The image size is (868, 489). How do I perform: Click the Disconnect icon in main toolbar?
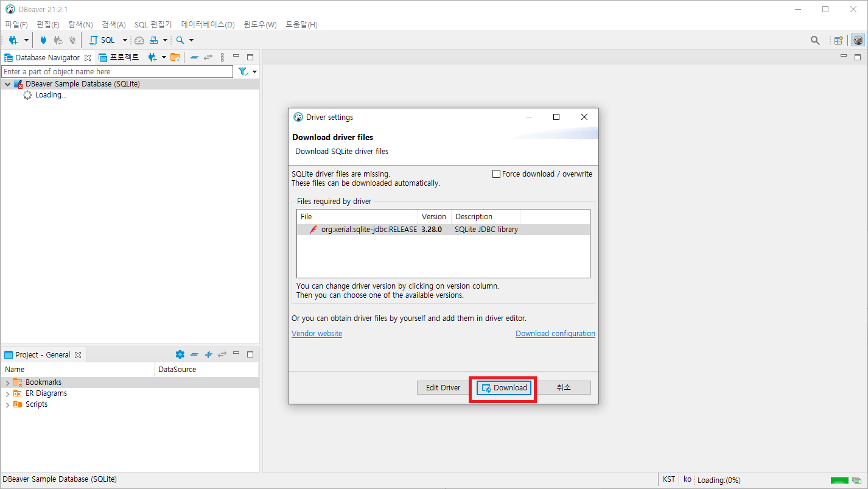[x=72, y=40]
